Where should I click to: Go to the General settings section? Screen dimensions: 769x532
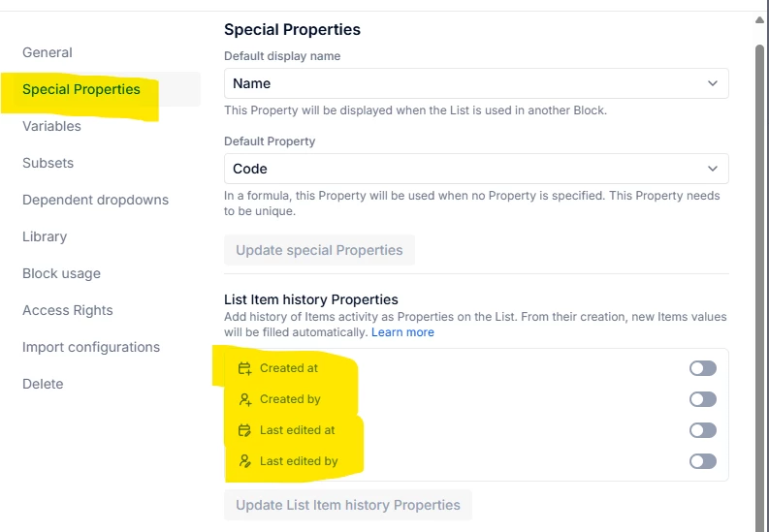(48, 52)
